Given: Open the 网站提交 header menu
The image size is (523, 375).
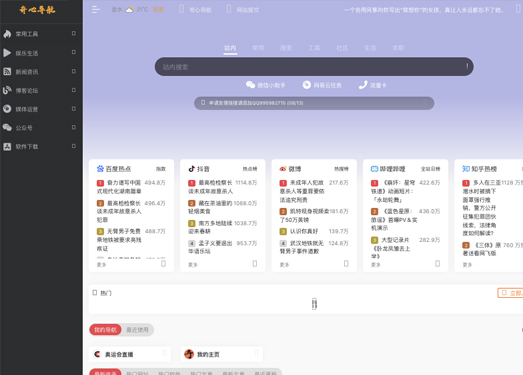Looking at the screenshot, I should (x=243, y=10).
